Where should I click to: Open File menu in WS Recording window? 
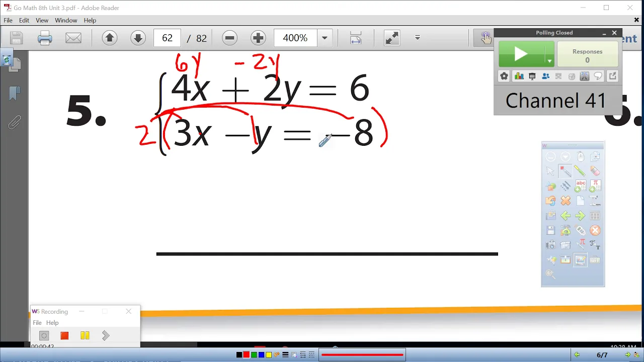click(x=37, y=323)
